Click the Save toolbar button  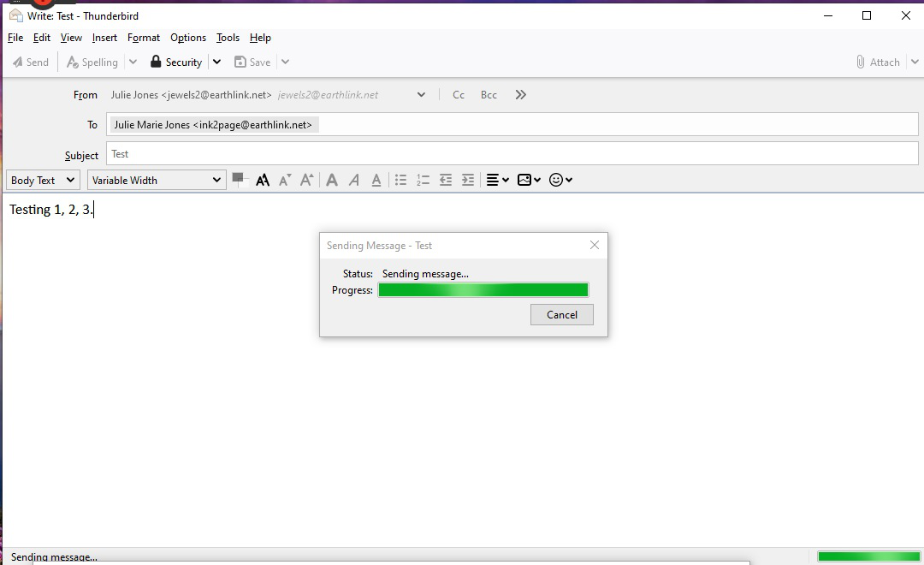click(x=252, y=62)
